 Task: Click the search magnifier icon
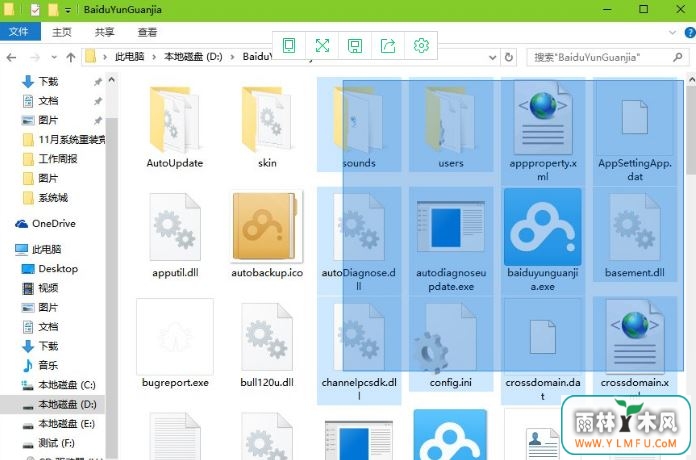677,57
